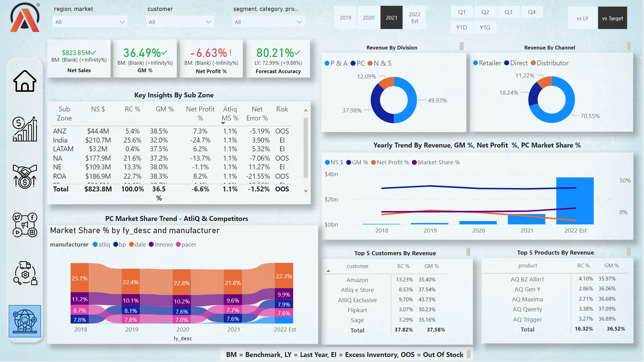Switch comparison to vs LY
Viewport: 644px width, 362px height.
[582, 18]
